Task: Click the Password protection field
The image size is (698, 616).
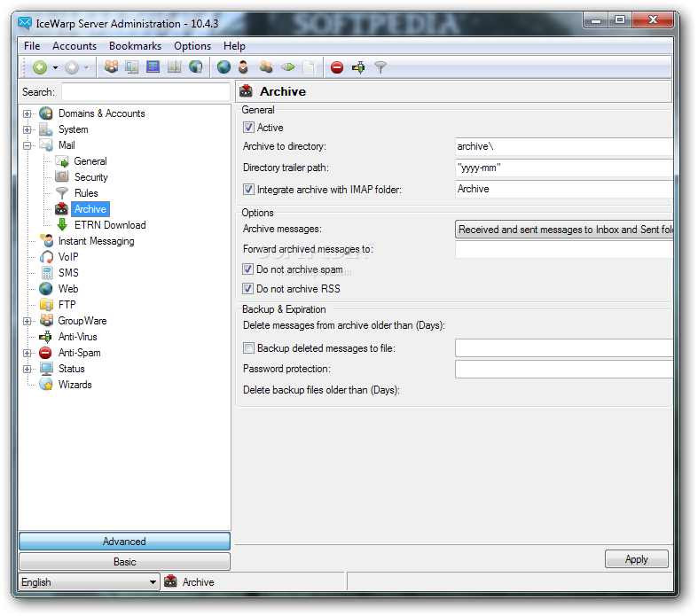Action: point(563,369)
